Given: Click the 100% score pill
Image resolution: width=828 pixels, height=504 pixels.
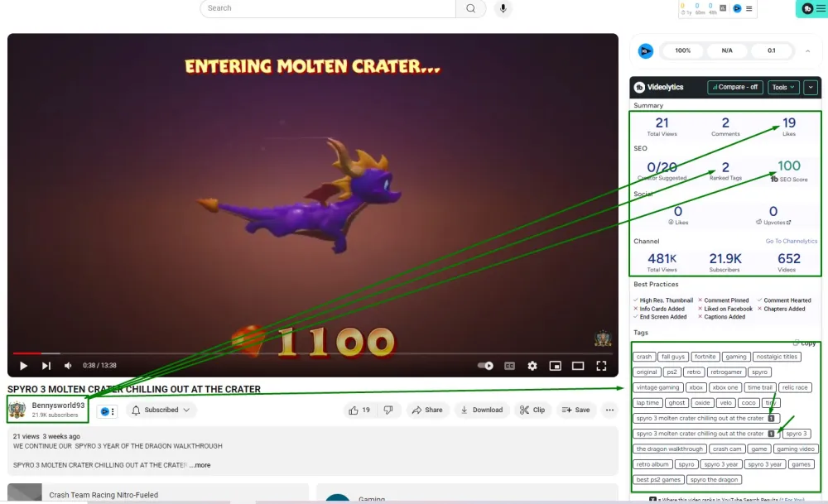Looking at the screenshot, I should tap(683, 50).
